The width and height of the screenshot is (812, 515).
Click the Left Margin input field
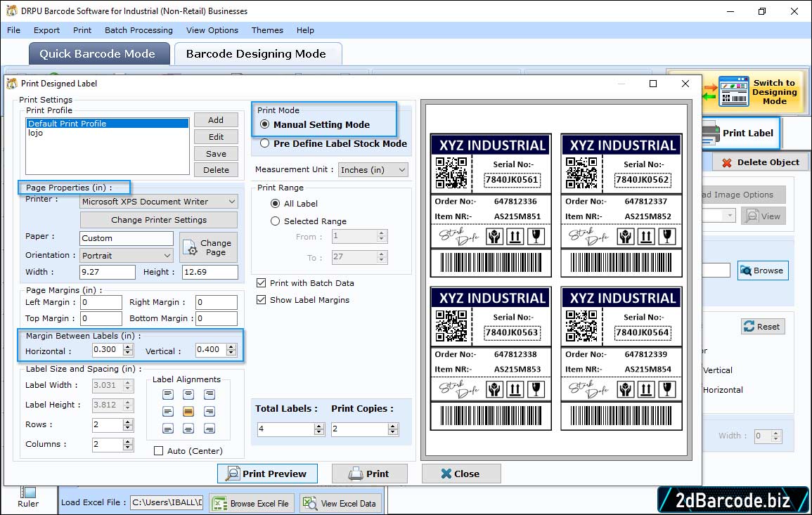(101, 302)
